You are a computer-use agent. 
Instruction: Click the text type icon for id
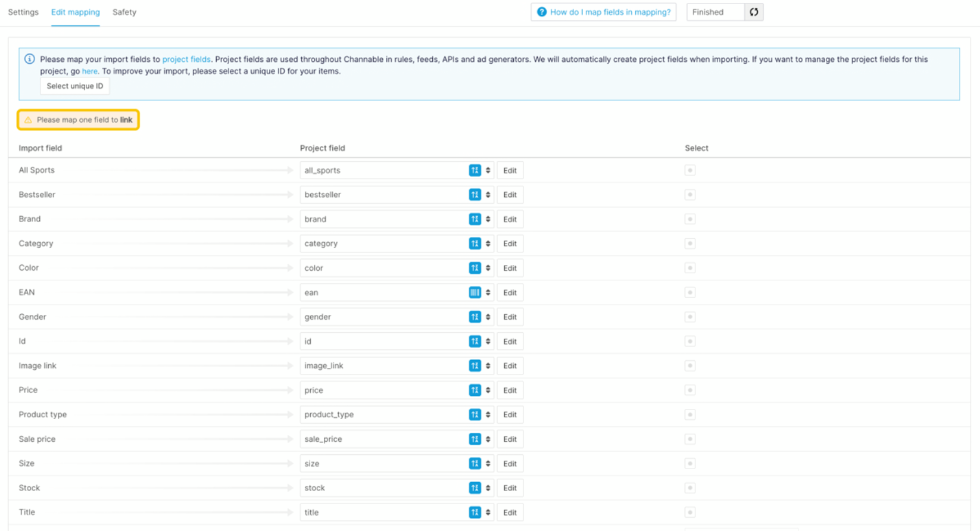click(475, 341)
